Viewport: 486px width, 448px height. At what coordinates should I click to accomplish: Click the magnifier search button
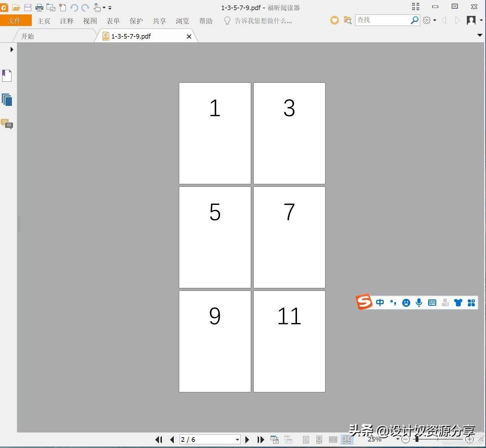(x=415, y=20)
